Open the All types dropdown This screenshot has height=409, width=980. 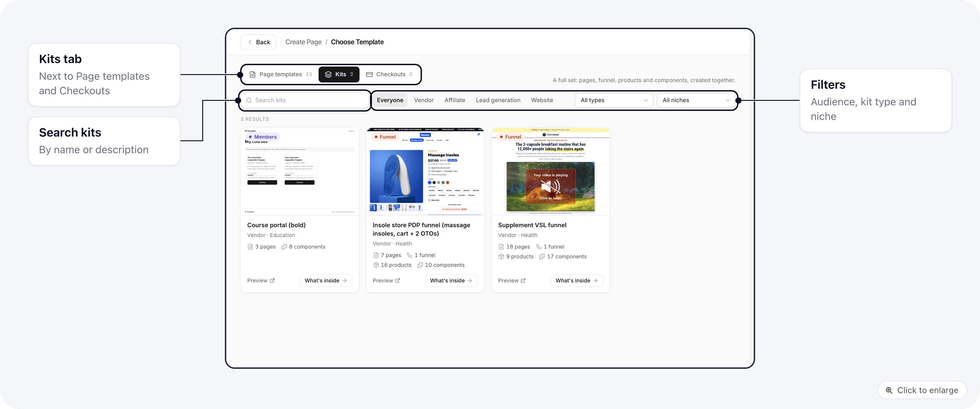pyautogui.click(x=614, y=101)
